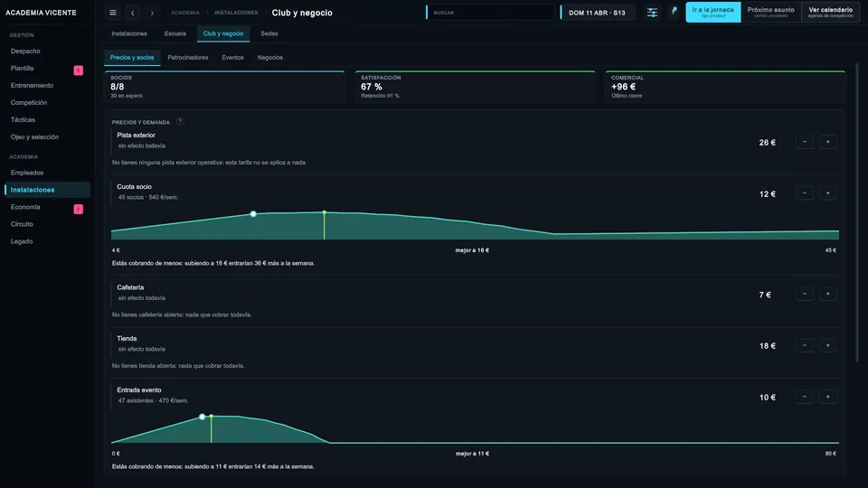Click the Plantilla notification badge
Screen dimensions: 868x488
79,70
